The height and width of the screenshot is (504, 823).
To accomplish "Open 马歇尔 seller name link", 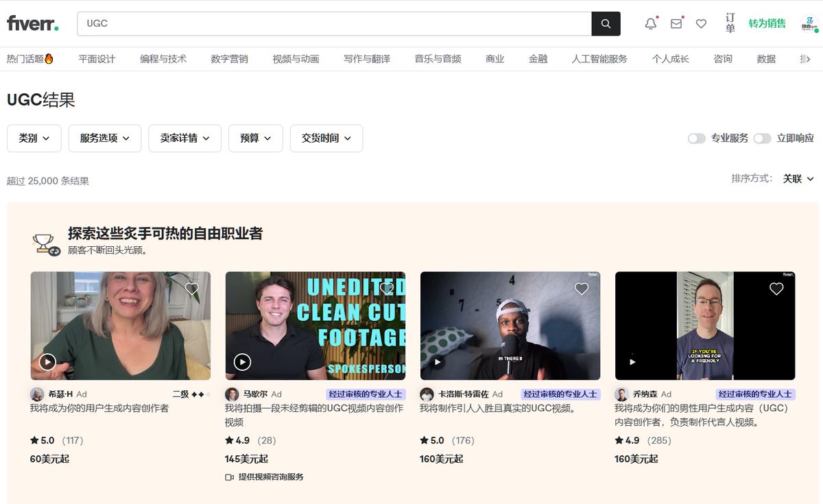I will (256, 394).
